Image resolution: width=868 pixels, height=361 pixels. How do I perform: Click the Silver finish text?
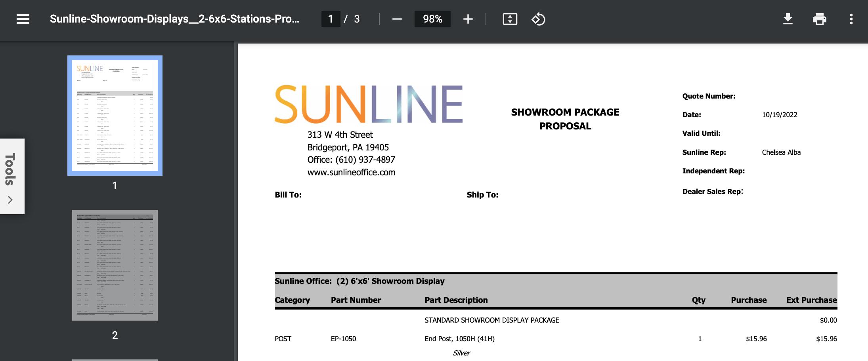point(461,353)
